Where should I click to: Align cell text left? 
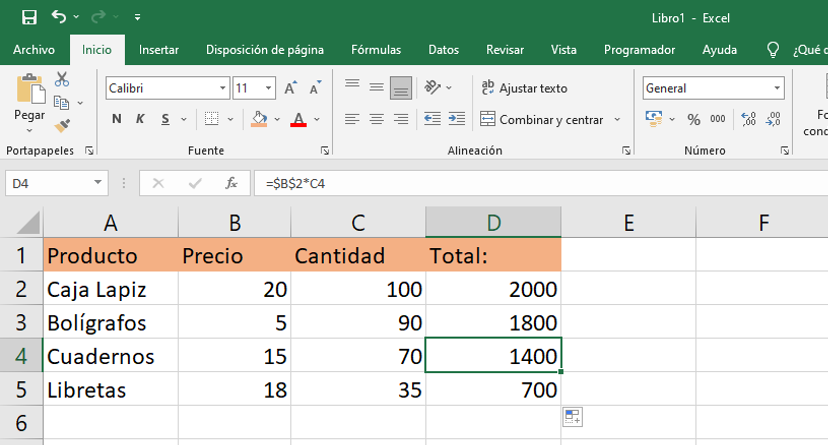tap(352, 119)
